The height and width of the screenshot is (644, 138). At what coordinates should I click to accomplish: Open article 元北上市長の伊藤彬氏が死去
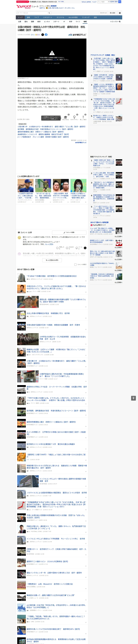[x=48, y=313]
